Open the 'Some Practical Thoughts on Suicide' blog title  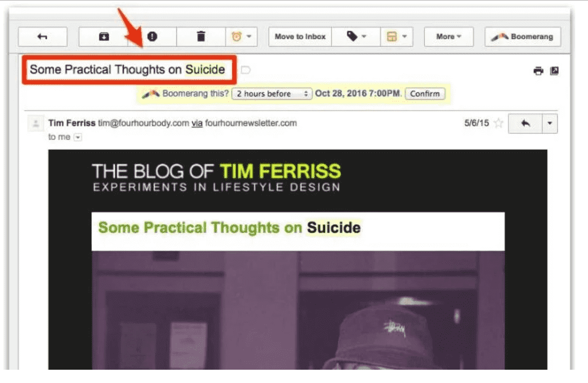click(229, 227)
